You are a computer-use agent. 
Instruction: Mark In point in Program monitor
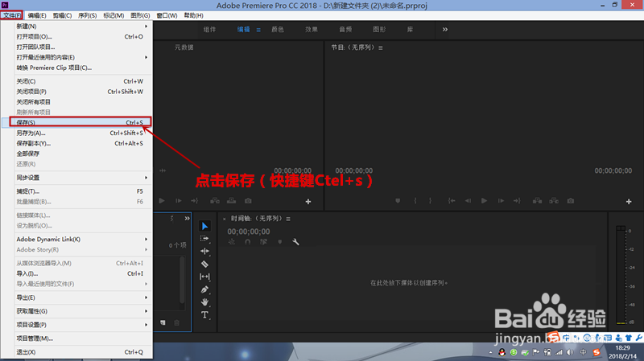(x=415, y=201)
